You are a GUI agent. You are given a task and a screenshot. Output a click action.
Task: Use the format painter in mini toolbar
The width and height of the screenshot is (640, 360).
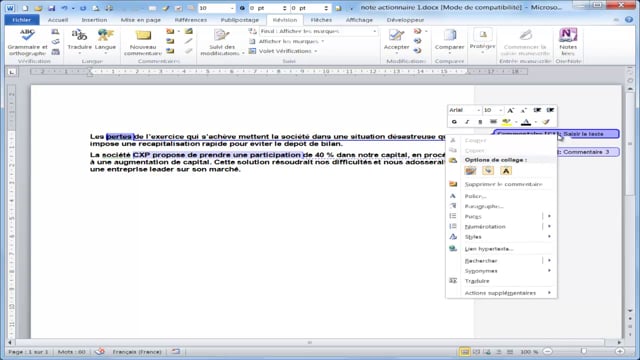(546, 122)
